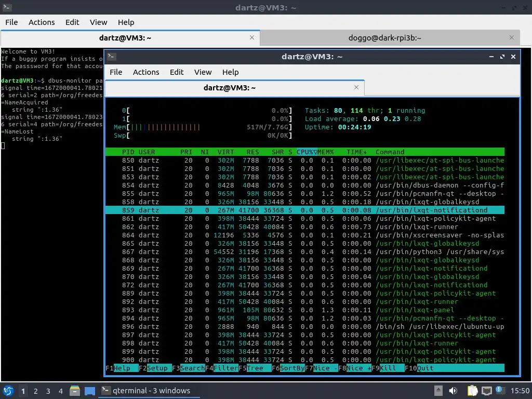
Task: Click the update notification tray icon
Action: click(x=499, y=390)
